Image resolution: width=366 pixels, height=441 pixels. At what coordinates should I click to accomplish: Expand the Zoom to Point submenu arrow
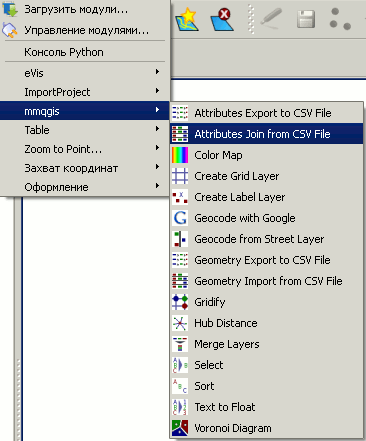157,148
